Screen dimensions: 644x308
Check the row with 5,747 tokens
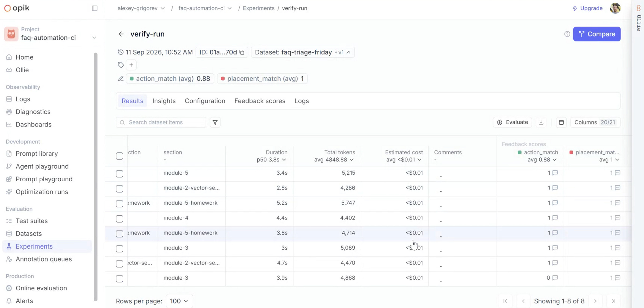(x=119, y=204)
